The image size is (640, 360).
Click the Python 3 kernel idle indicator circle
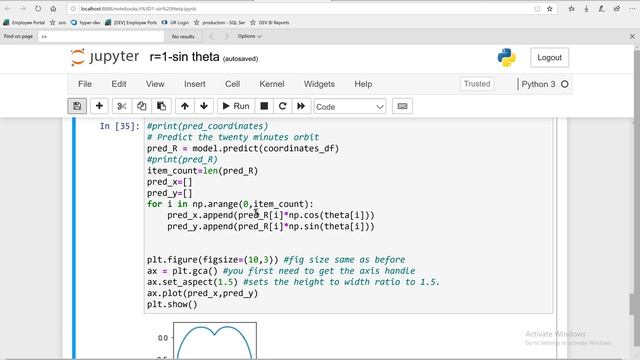click(564, 84)
